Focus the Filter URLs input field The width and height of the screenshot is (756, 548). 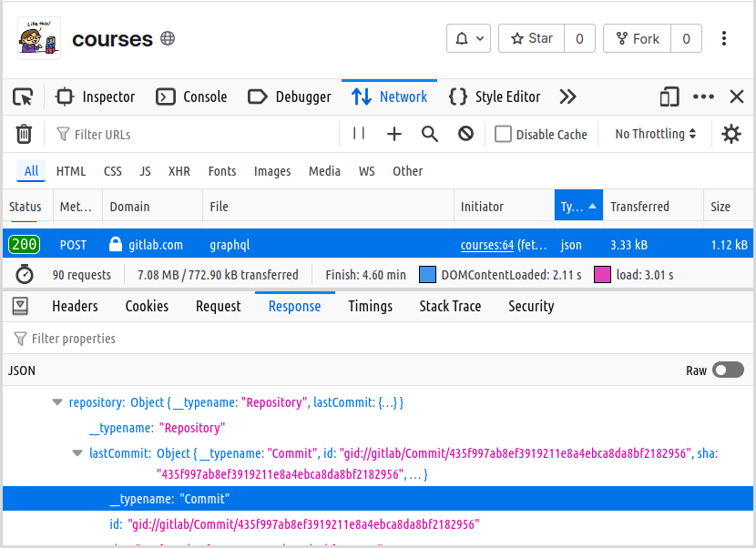point(193,134)
